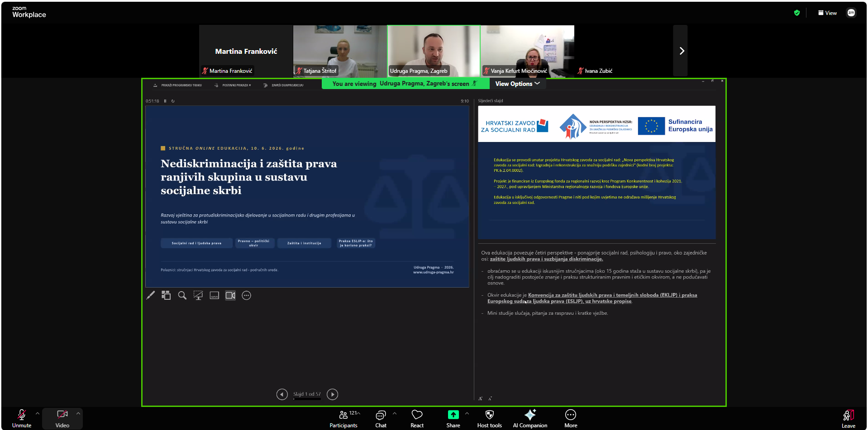
Task: Click 'Zaštita i institucije' slide chip
Action: [304, 243]
